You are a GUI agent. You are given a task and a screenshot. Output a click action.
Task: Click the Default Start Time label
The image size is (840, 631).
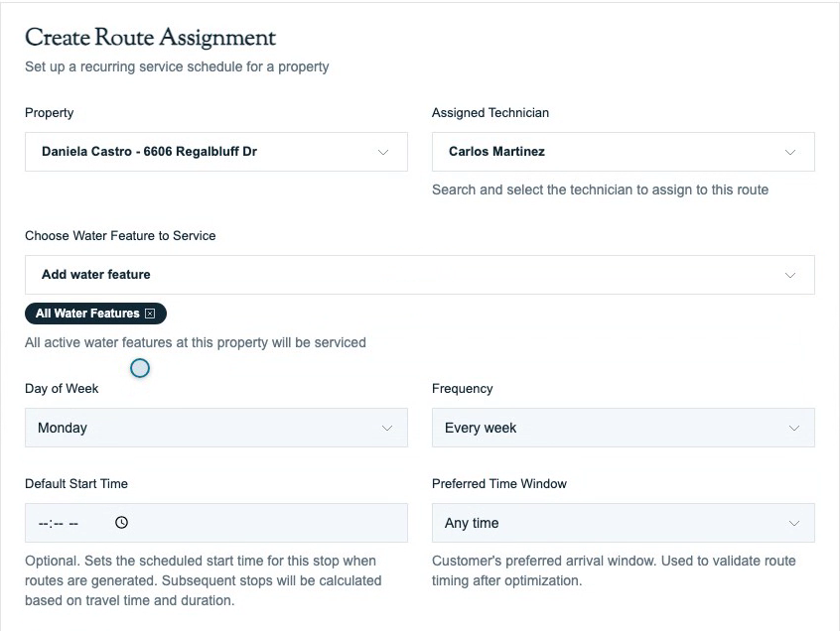pos(76,484)
